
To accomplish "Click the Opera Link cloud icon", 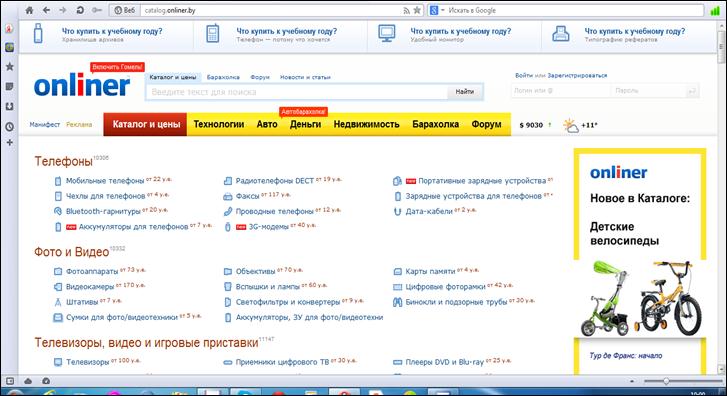I will [x=28, y=381].
